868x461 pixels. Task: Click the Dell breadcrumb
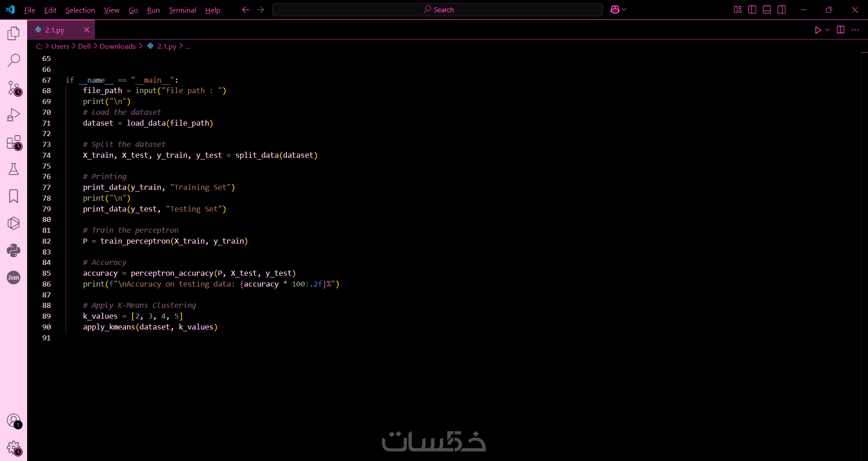click(x=84, y=46)
